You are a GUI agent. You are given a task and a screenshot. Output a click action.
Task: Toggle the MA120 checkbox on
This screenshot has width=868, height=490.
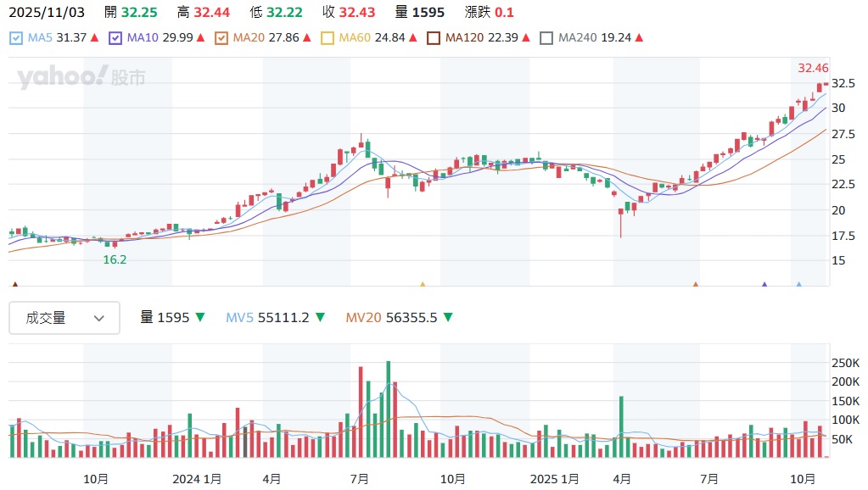(x=434, y=38)
